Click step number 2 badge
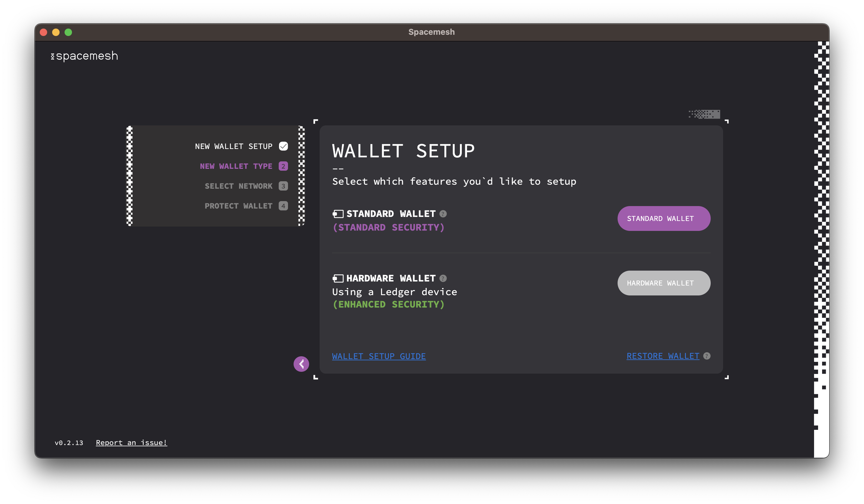The image size is (864, 504). tap(283, 166)
